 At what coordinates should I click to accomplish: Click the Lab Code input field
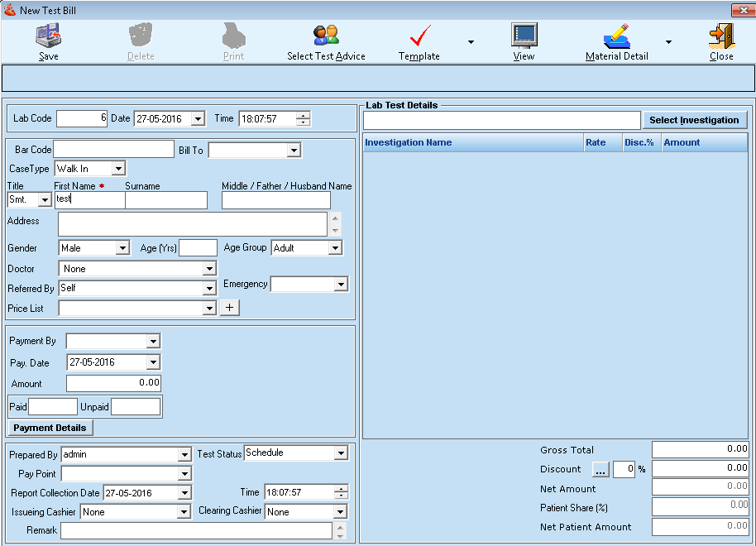click(x=82, y=118)
